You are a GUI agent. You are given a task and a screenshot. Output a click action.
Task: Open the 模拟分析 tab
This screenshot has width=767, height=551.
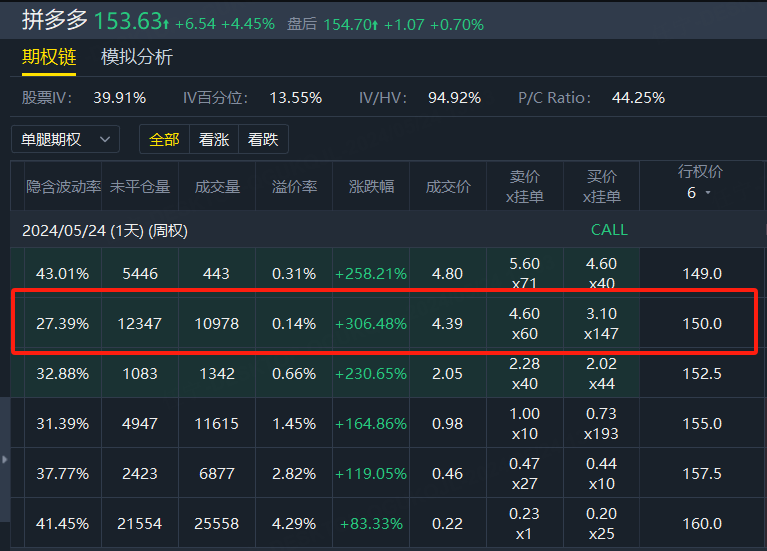(x=136, y=57)
